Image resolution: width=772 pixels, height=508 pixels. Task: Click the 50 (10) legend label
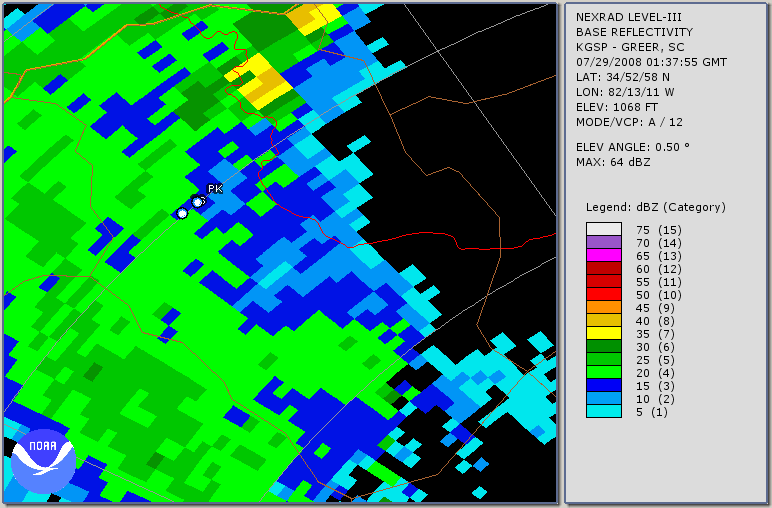pyautogui.click(x=658, y=295)
